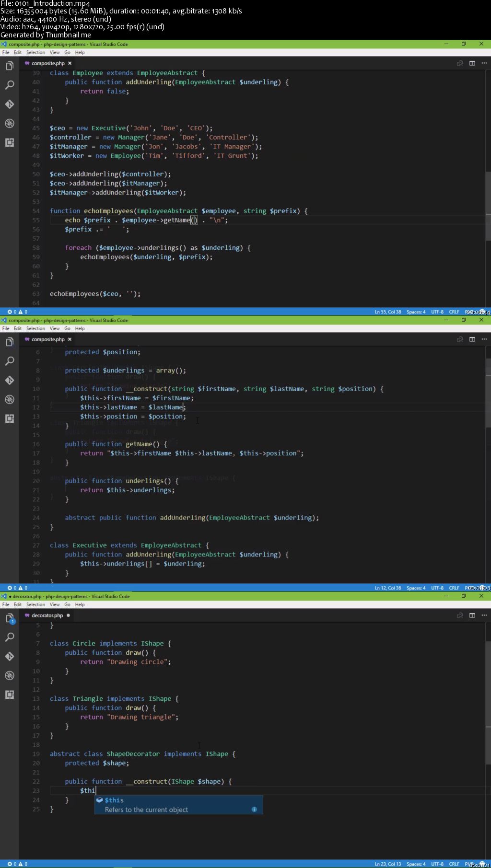
Task: Open the More Actions ellipsis in the top composite.php window
Action: click(x=484, y=63)
